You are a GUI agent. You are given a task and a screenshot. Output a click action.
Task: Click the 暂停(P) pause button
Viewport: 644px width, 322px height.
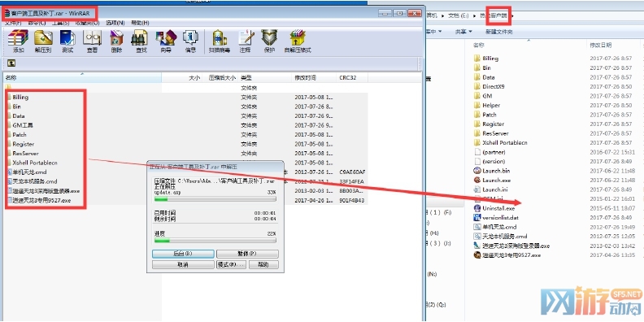coord(247,254)
